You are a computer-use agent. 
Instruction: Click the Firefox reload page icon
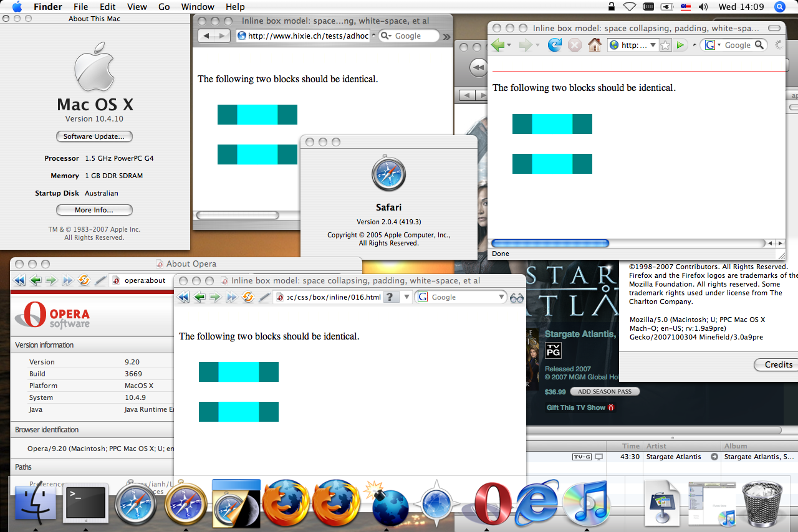click(x=554, y=45)
